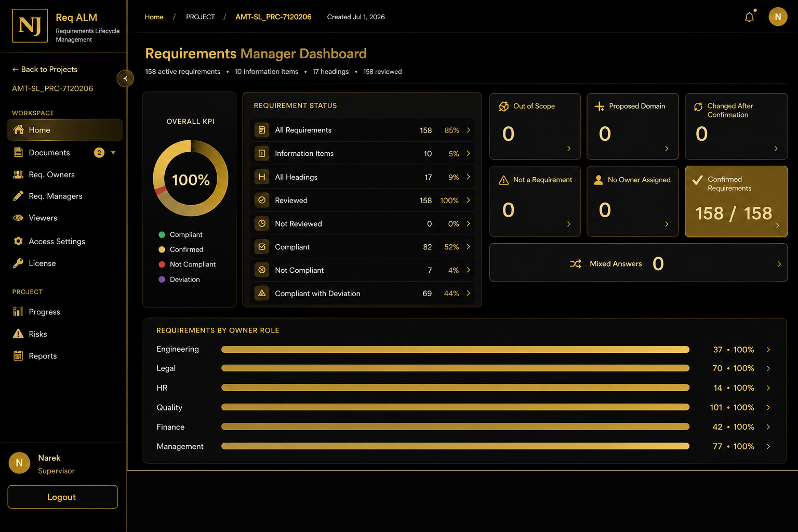
Task: Click the Information Items row icon
Action: (x=262, y=153)
